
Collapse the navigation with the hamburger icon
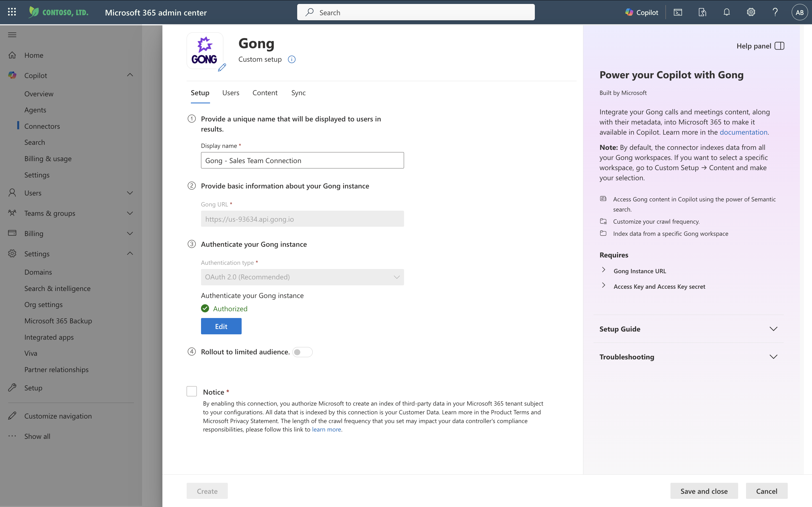12,35
